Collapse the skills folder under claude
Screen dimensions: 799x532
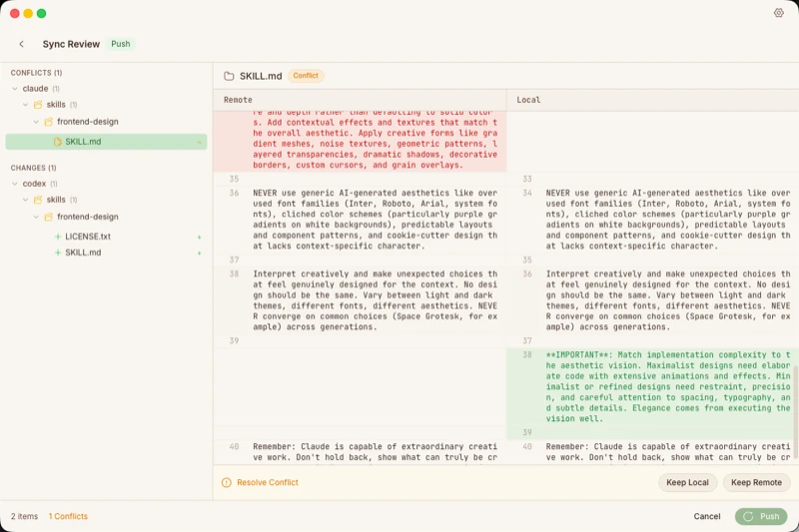click(26, 105)
